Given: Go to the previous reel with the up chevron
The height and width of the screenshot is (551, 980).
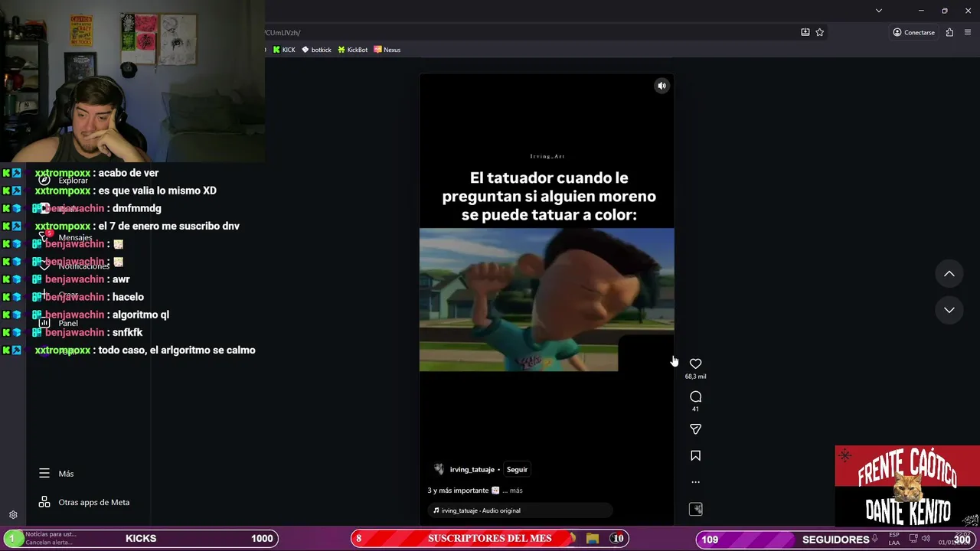Looking at the screenshot, I should pos(949,274).
